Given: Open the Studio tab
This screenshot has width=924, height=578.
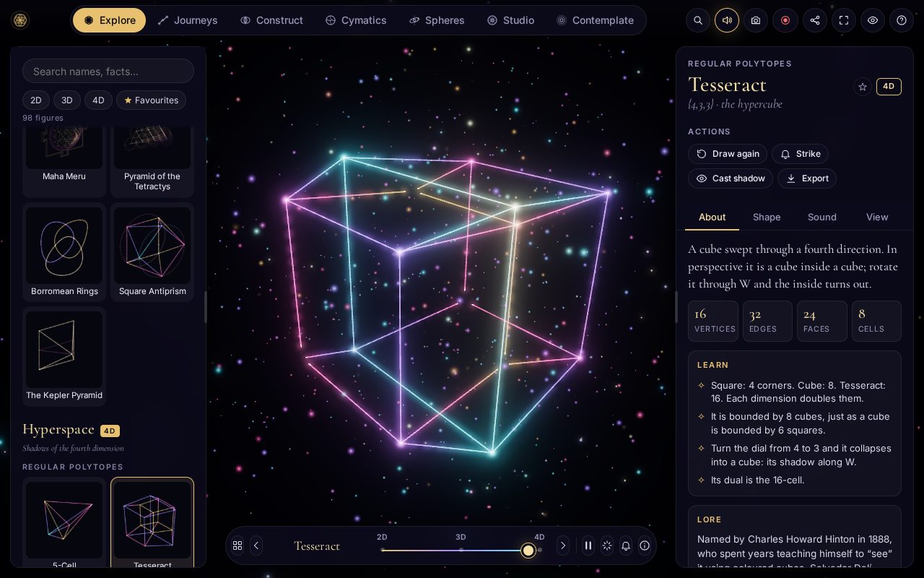Looking at the screenshot, I should point(511,20).
